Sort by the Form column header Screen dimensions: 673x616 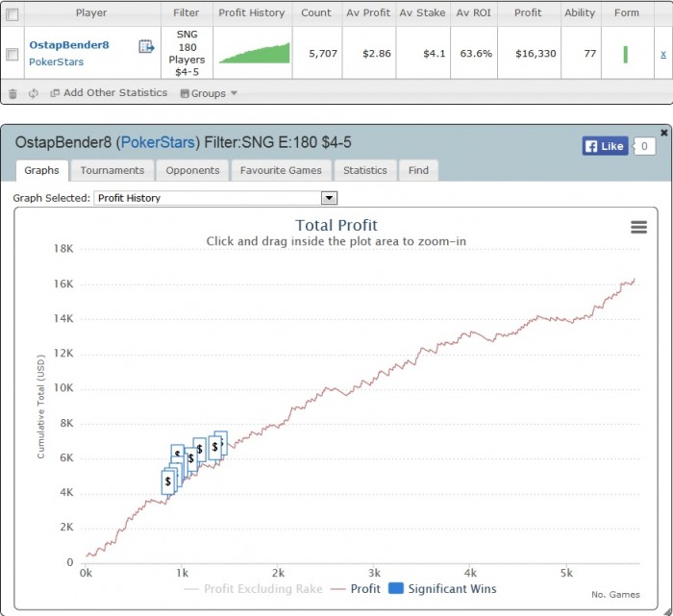click(627, 12)
